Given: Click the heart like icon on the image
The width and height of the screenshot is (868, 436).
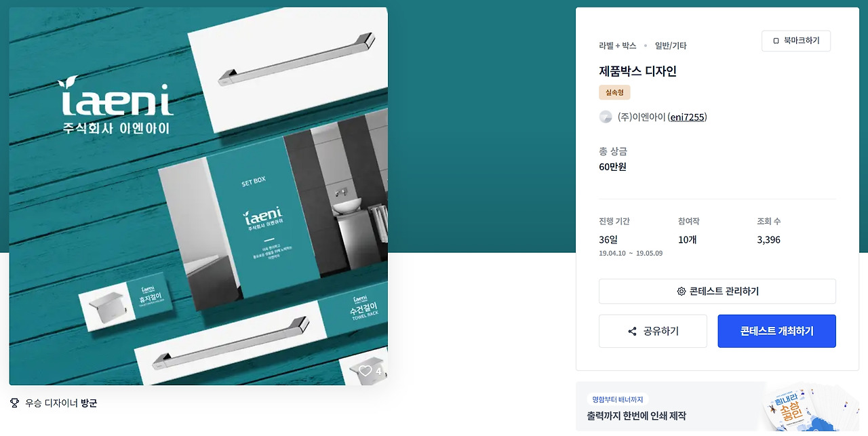Looking at the screenshot, I should point(366,371).
